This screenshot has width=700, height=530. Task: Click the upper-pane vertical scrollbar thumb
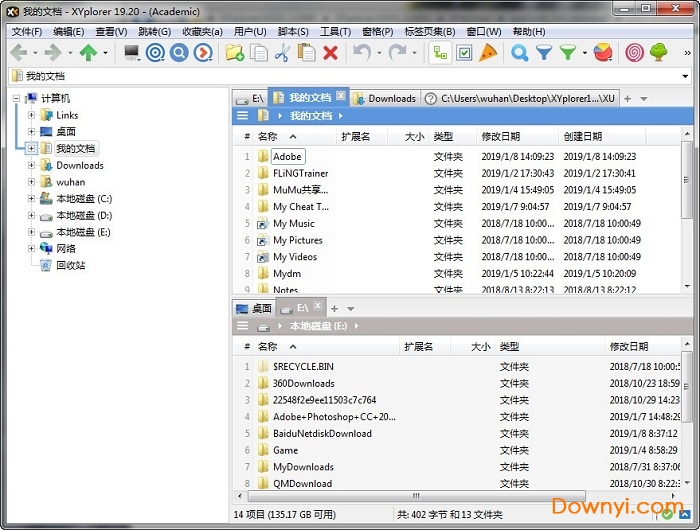(x=687, y=180)
